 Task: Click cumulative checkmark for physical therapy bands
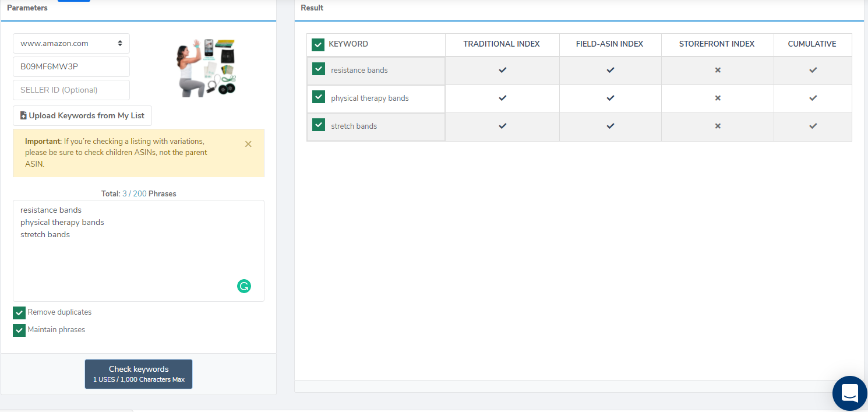coord(813,98)
